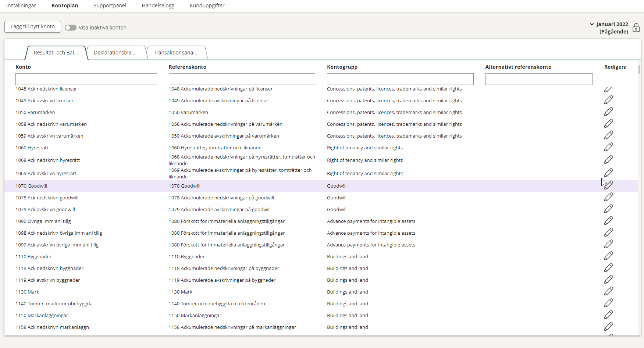The image size is (644, 348).
Task: Edit 1079 Ack avskrivn goodwill account
Action: click(608, 209)
